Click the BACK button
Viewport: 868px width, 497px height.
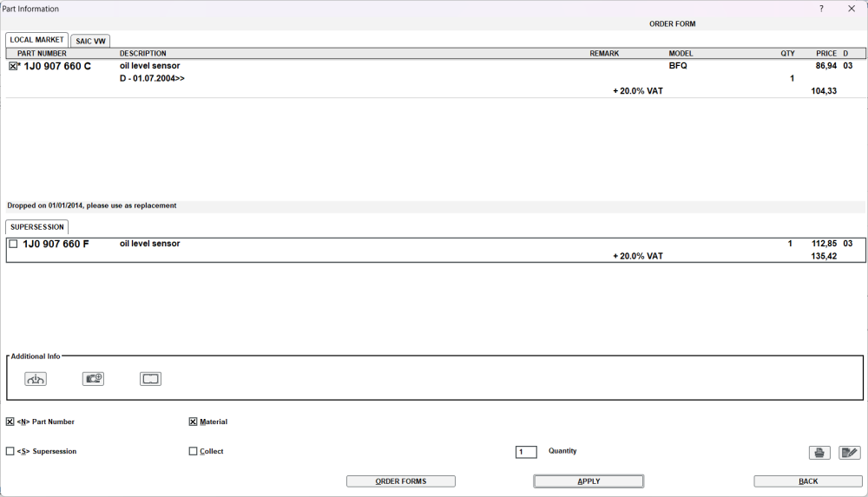tap(808, 481)
